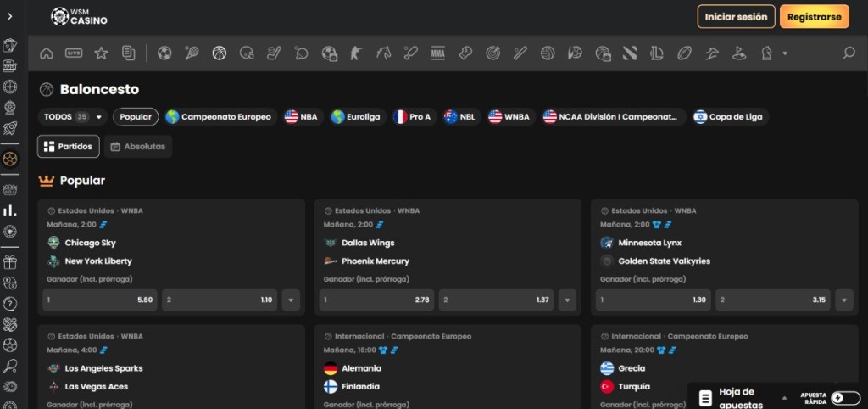Screen dimensions: 868x409
Task: Bet on Phoenix Mercury at 1.37
Action: (496, 300)
